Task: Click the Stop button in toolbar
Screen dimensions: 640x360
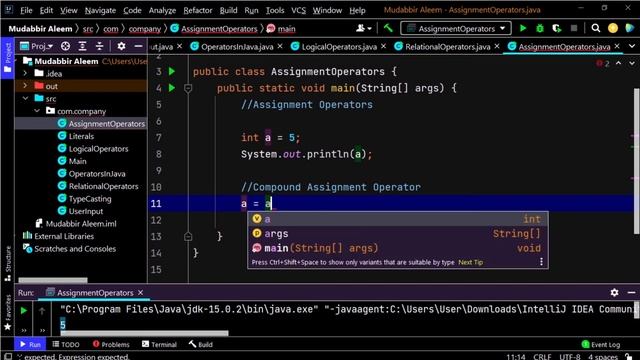Action: (x=574, y=28)
